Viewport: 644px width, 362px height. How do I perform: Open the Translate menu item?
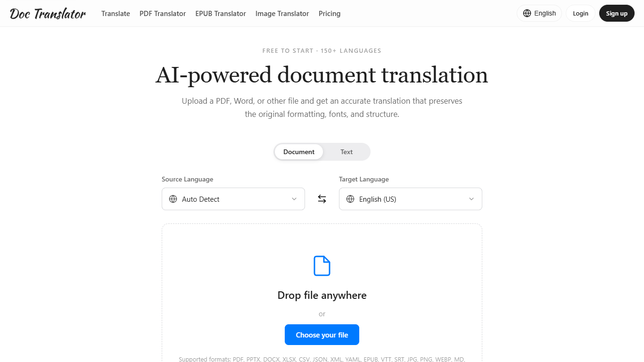coord(116,14)
